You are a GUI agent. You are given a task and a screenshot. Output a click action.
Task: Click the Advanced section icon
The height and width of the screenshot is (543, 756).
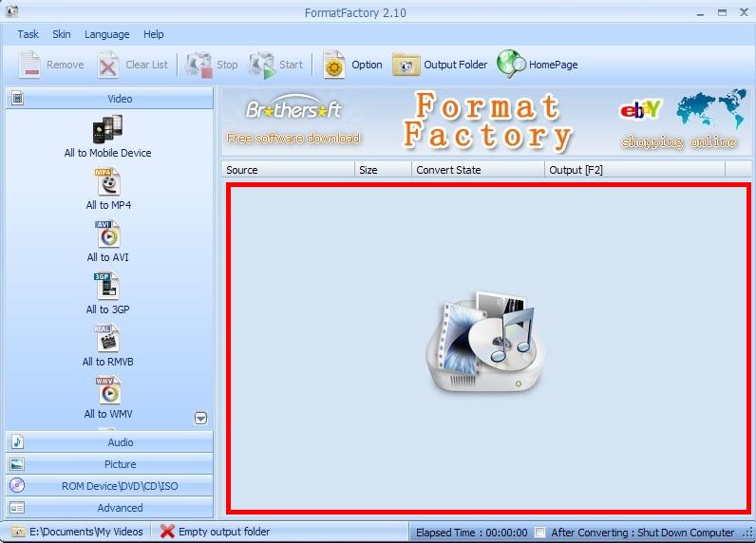[17, 508]
